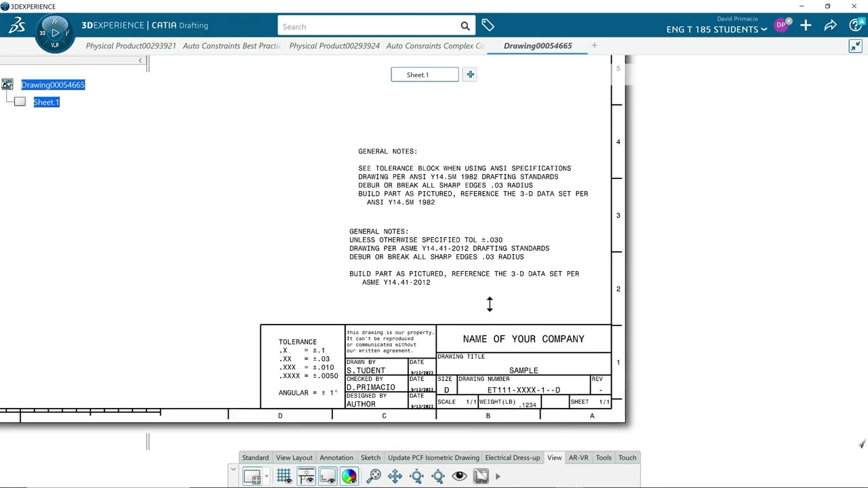
Task: Select the View toolbar tab
Action: point(554,457)
